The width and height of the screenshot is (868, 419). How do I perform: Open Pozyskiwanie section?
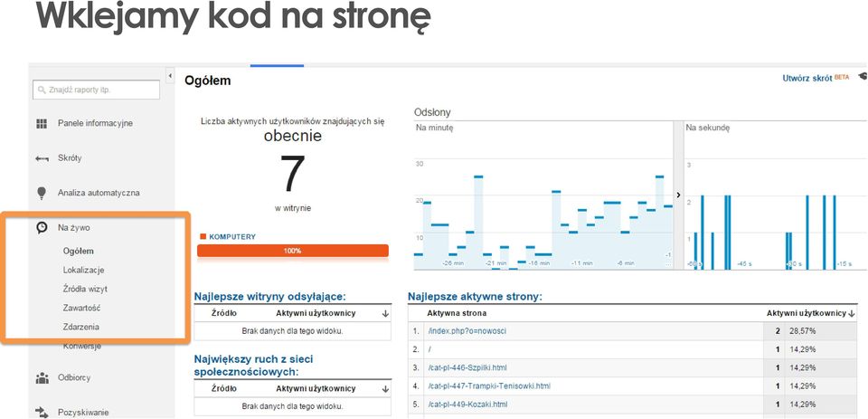tap(83, 413)
